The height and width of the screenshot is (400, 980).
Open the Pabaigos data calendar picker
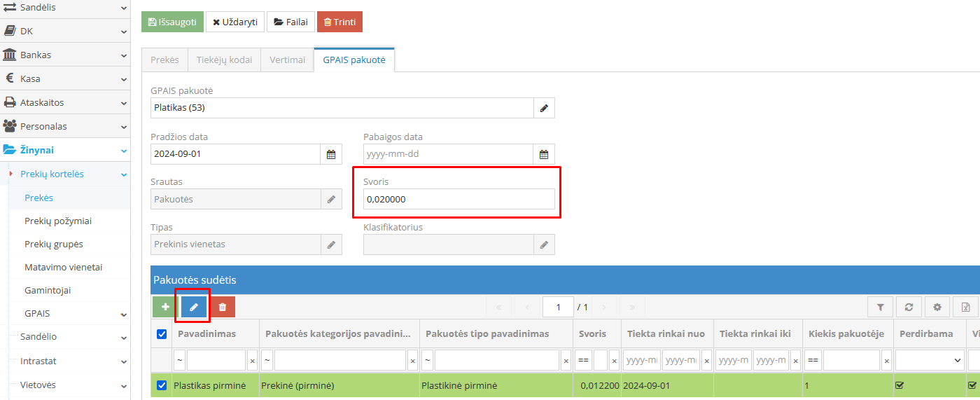544,154
